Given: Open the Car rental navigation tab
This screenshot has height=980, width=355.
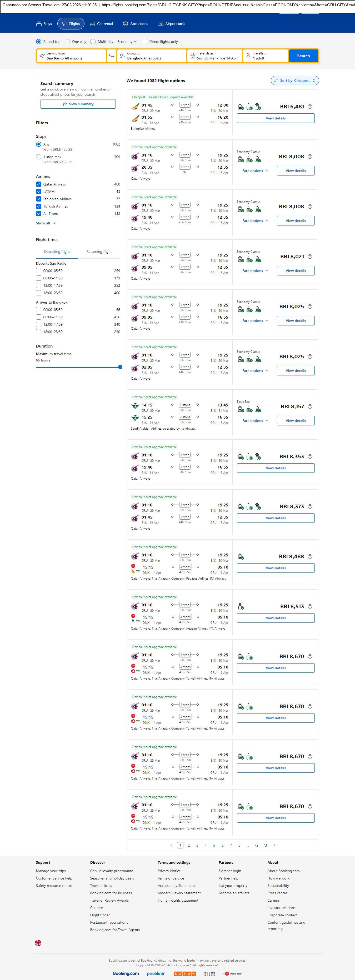Looking at the screenshot, I should [101, 24].
